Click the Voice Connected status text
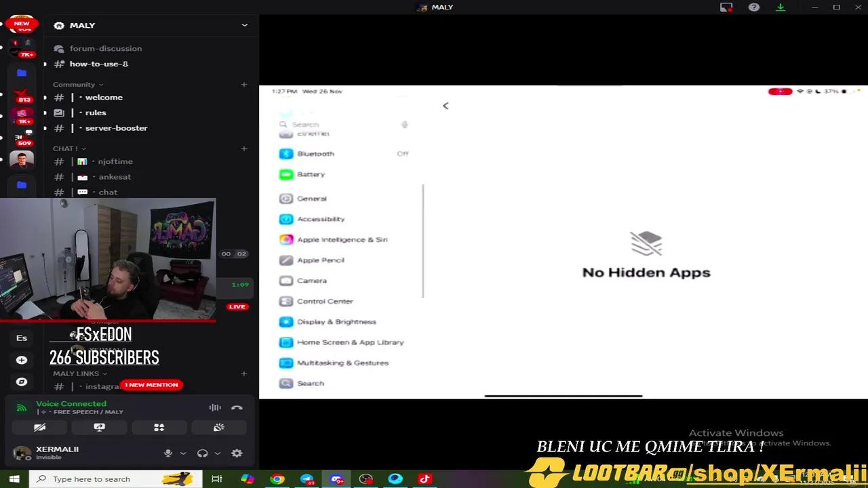868x488 pixels. pyautogui.click(x=71, y=403)
